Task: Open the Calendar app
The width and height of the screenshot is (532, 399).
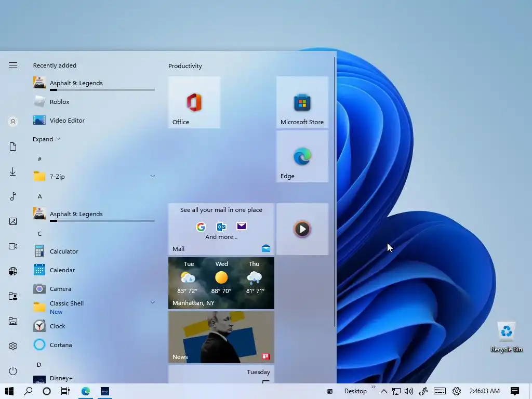Action: click(x=94, y=270)
